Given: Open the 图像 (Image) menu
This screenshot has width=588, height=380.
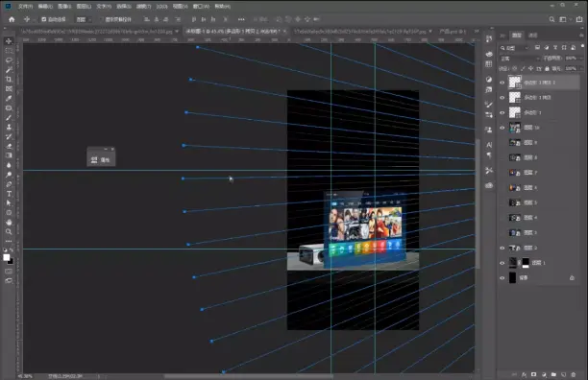Looking at the screenshot, I should (x=64, y=7).
